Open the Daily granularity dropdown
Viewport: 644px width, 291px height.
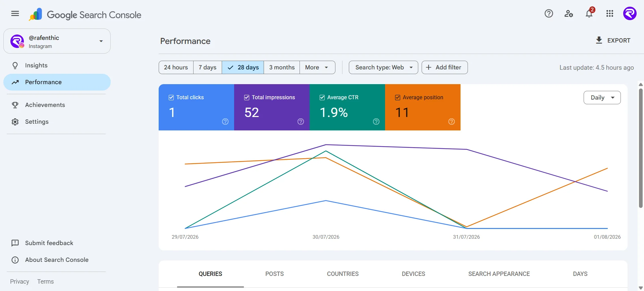[602, 98]
